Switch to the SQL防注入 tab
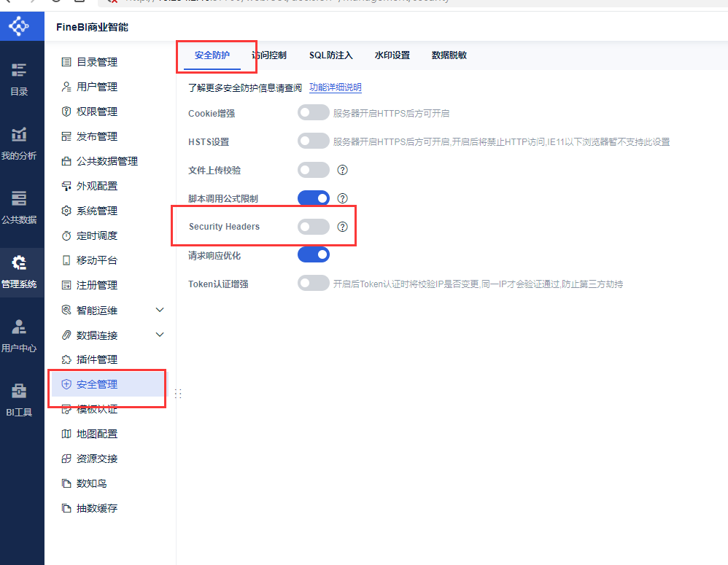 pyautogui.click(x=331, y=55)
